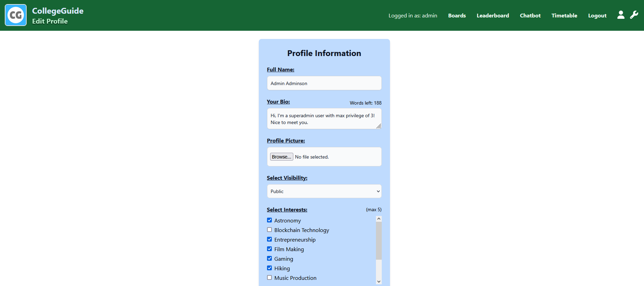644x286 pixels.
Task: Click the interests list scroll-up arrow
Action: tap(379, 219)
